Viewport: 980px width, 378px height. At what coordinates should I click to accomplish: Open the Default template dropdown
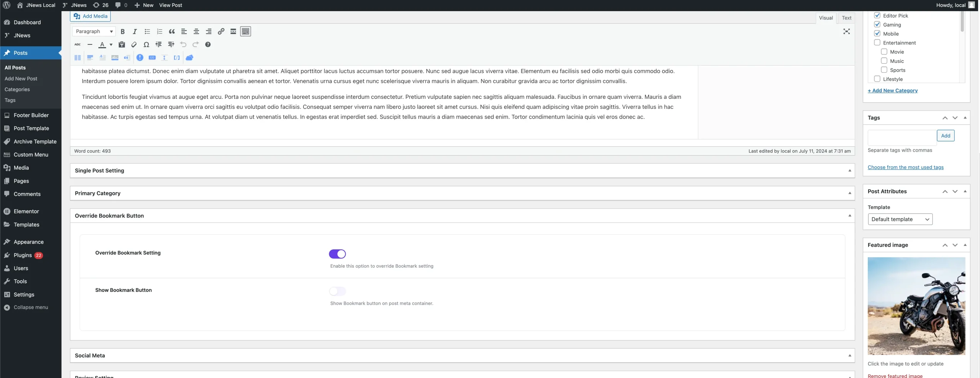[900, 219]
